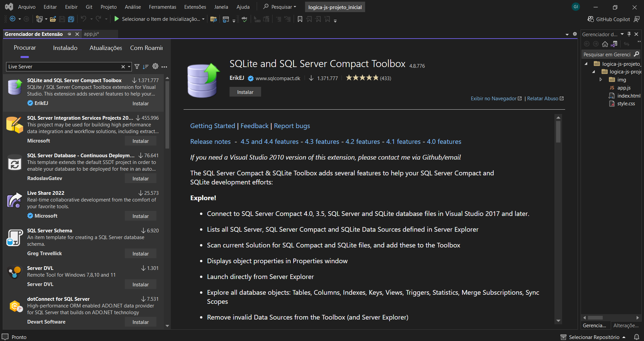Screen dimensions: 644x341
Task: Click the green start run arrow
Action: [116, 19]
